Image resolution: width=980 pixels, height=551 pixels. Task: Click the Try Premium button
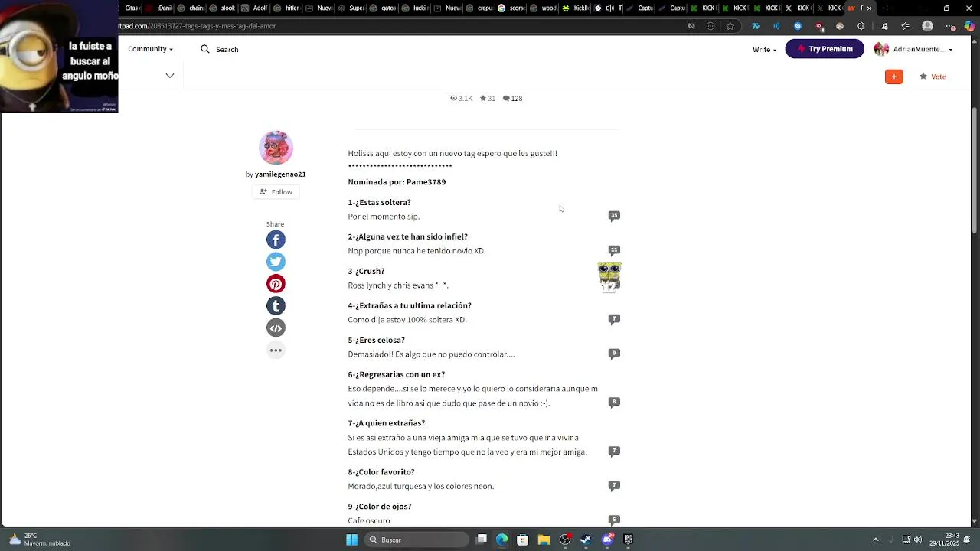pyautogui.click(x=825, y=49)
